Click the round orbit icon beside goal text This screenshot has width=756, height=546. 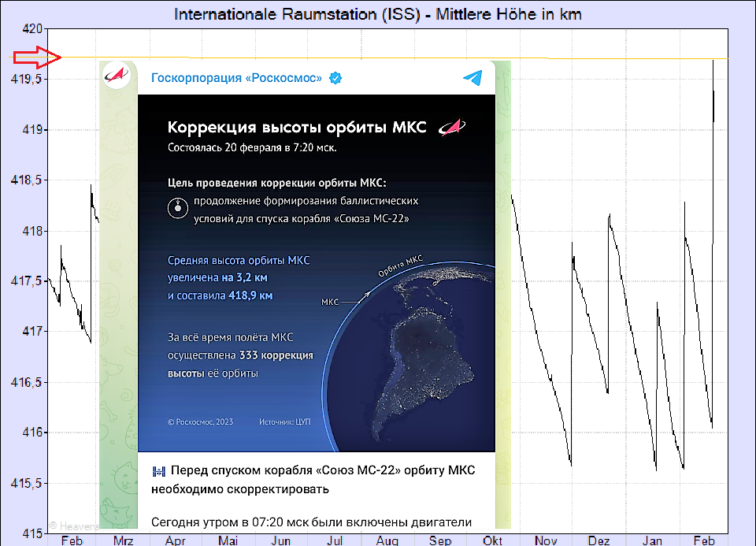tap(177, 210)
